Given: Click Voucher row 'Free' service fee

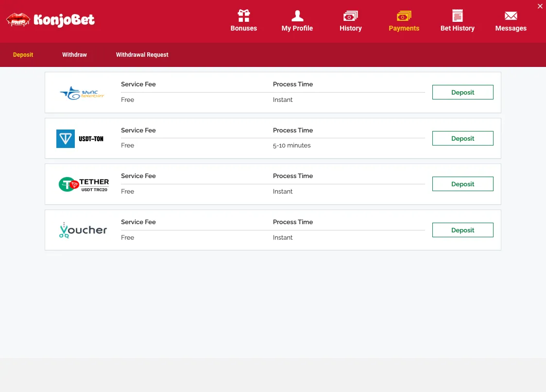Looking at the screenshot, I should pos(127,238).
